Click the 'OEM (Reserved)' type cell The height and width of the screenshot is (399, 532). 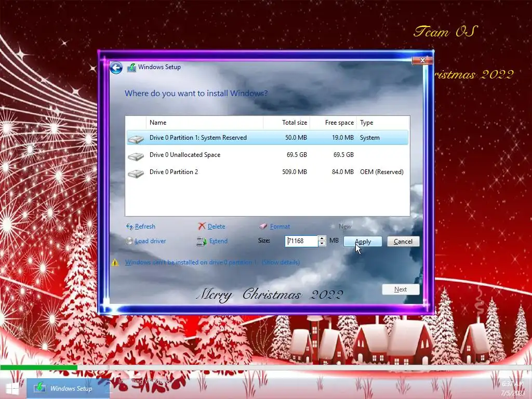382,172
